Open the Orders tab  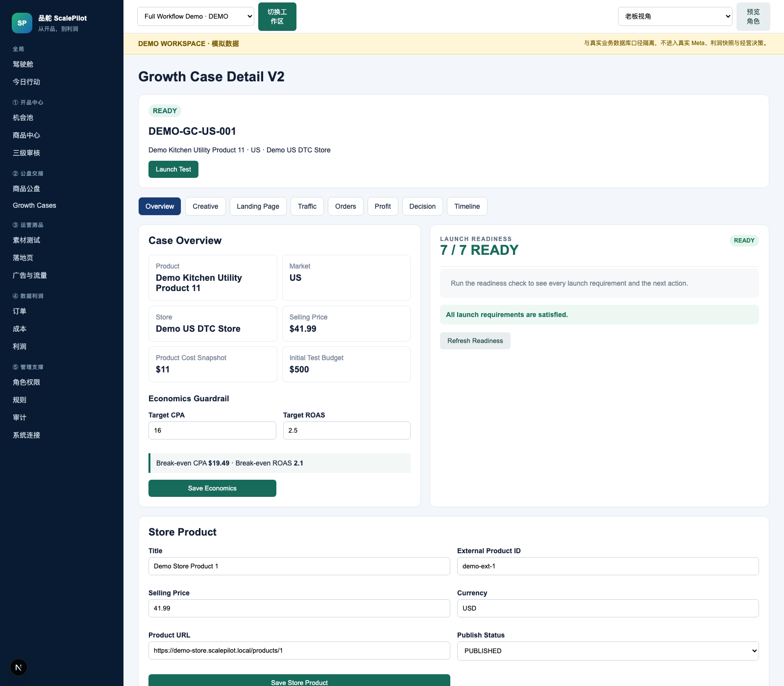pyautogui.click(x=345, y=206)
